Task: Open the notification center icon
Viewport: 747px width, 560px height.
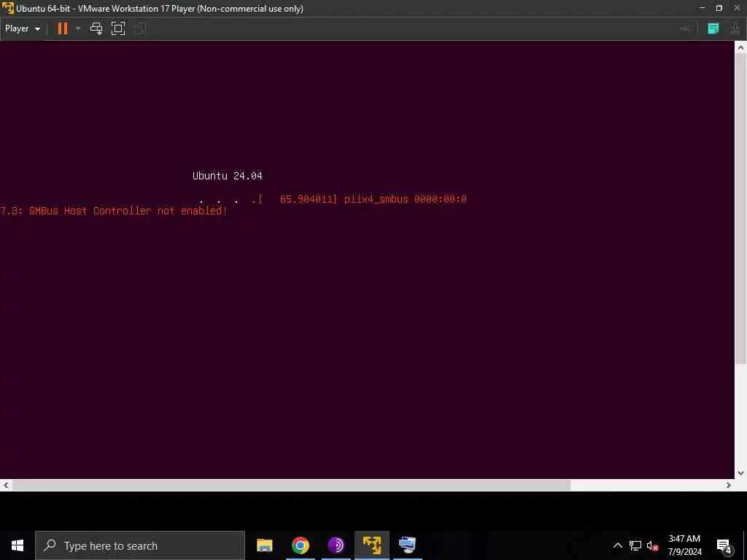Action: [724, 545]
